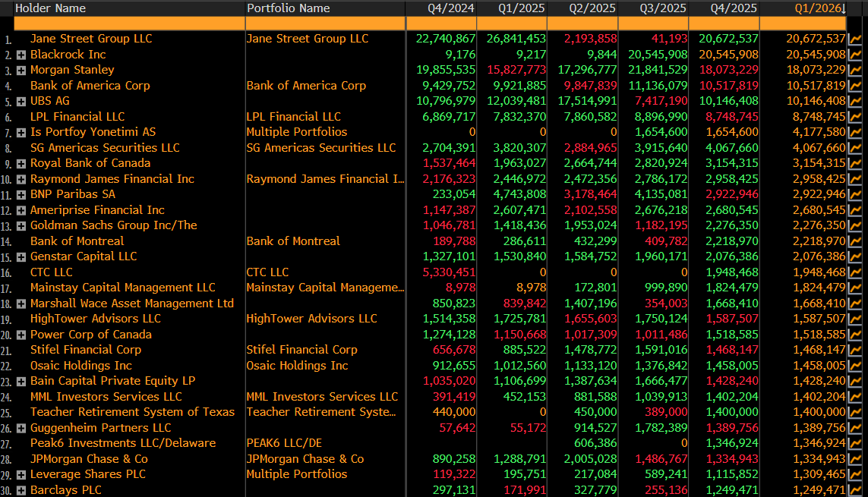The width and height of the screenshot is (868, 497).
Task: Open chart icon for CTC LLC row
Action: tap(855, 272)
